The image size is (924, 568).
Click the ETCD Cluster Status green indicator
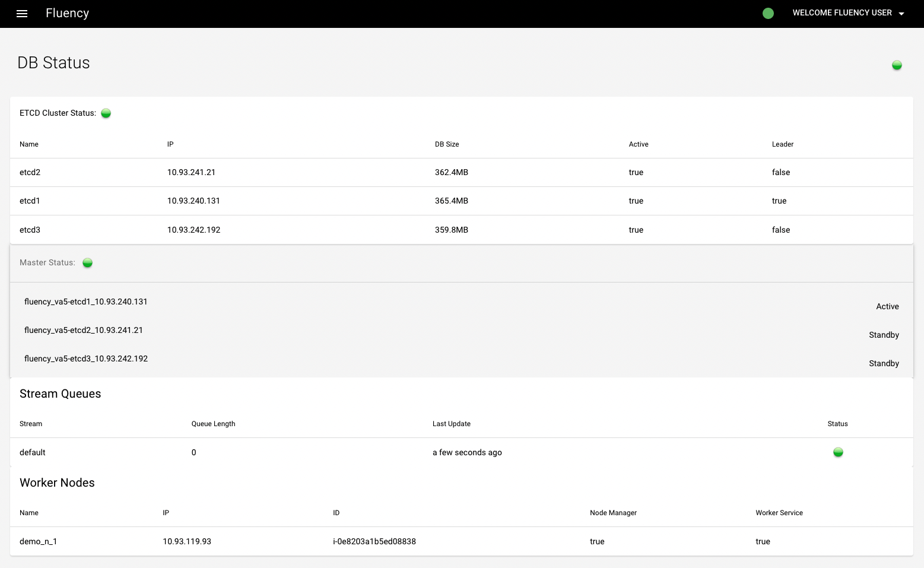coord(106,113)
